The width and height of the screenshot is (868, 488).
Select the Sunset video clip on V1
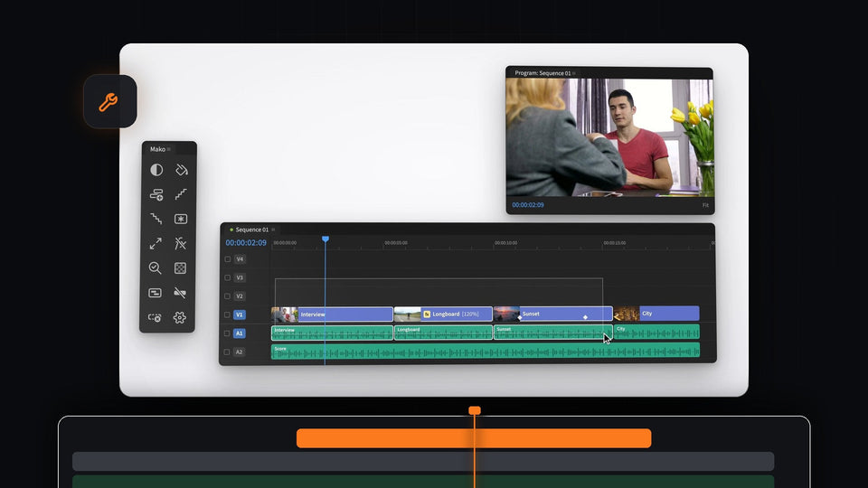point(552,314)
